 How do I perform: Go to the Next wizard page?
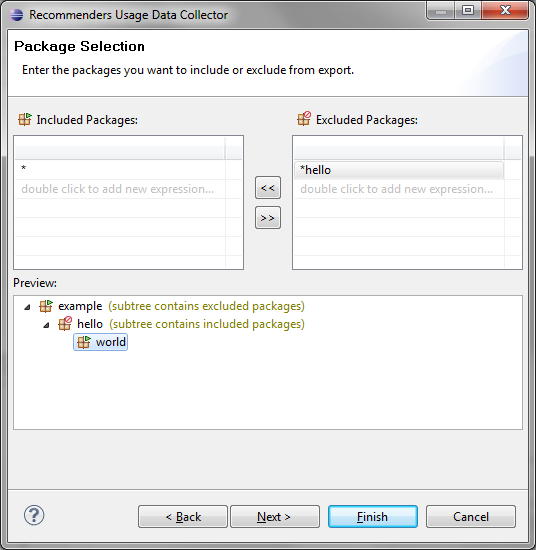[x=275, y=516]
